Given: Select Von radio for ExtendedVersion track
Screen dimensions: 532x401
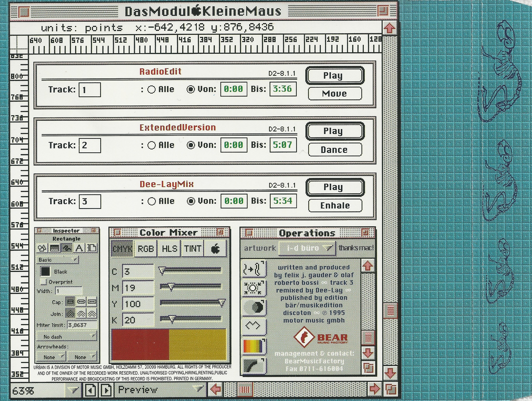Looking at the screenshot, I should point(191,145).
